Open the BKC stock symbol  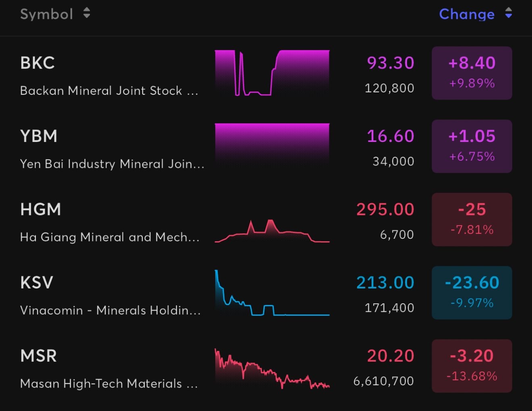[x=37, y=63]
